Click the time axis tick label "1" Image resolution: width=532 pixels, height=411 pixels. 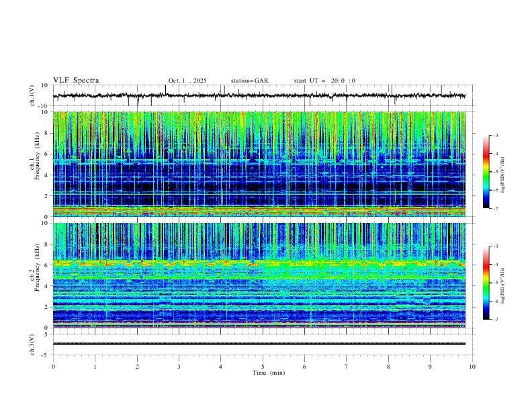point(95,367)
